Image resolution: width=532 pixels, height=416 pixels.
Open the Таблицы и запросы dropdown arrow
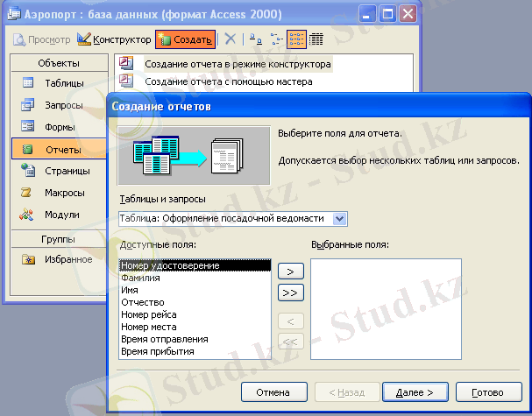pyautogui.click(x=340, y=219)
